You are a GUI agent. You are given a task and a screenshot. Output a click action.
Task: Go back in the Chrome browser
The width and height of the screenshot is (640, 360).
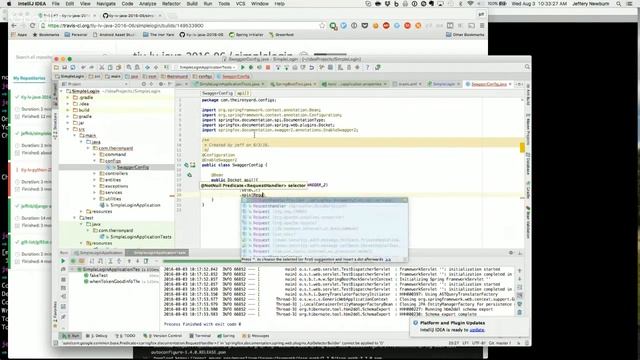tap(14, 26)
